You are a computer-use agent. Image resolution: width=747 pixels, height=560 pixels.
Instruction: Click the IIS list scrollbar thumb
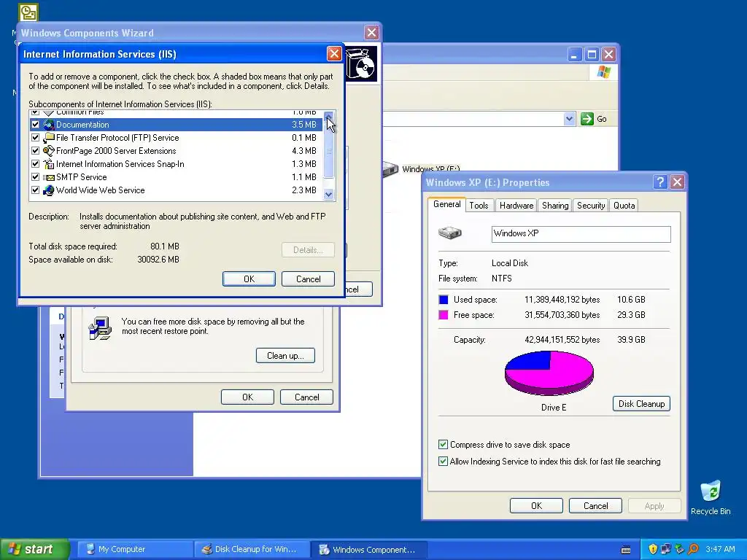click(x=329, y=152)
